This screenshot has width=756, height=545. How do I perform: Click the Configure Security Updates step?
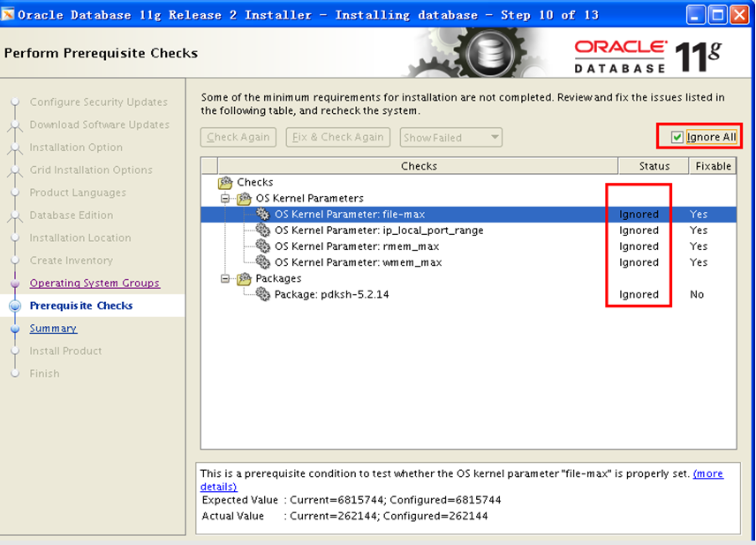click(x=99, y=102)
